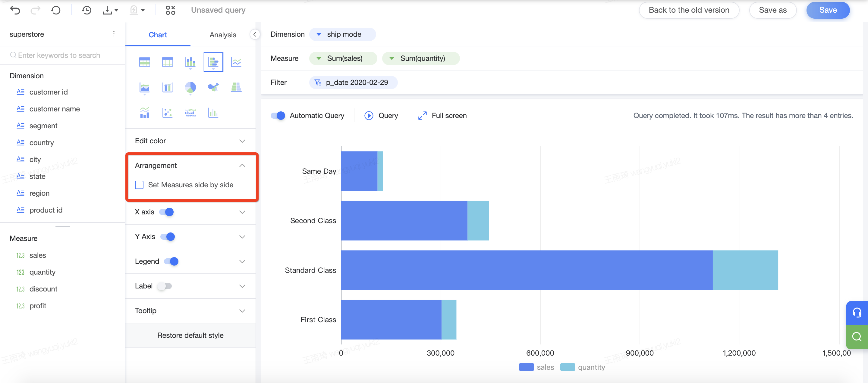Image resolution: width=868 pixels, height=383 pixels.
Task: Toggle the Automatic Query switch
Action: click(x=278, y=116)
